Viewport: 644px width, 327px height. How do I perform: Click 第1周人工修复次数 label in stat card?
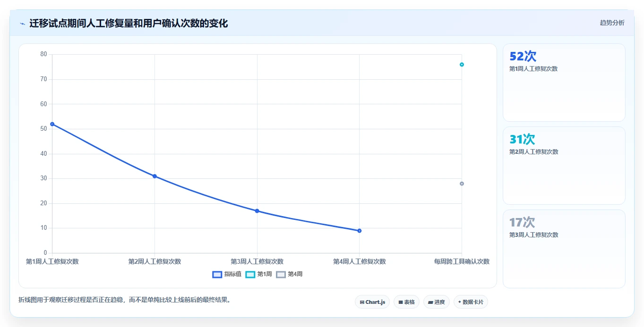(x=533, y=69)
